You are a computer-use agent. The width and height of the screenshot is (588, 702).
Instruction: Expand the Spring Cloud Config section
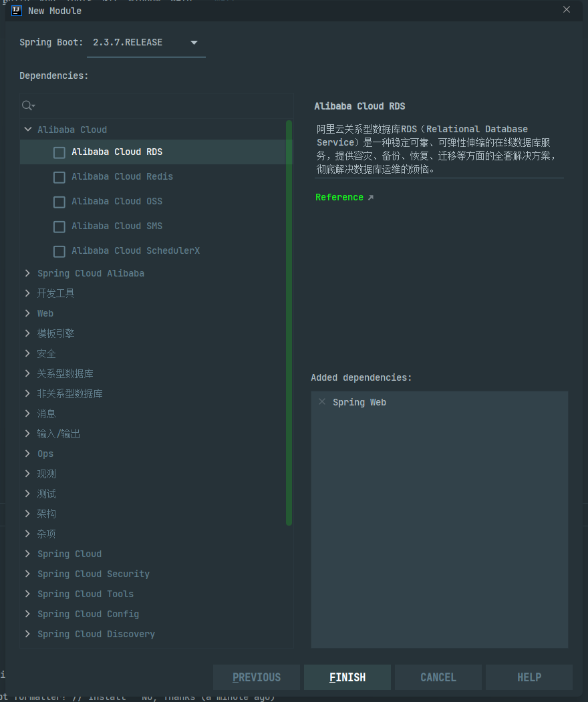pos(27,613)
